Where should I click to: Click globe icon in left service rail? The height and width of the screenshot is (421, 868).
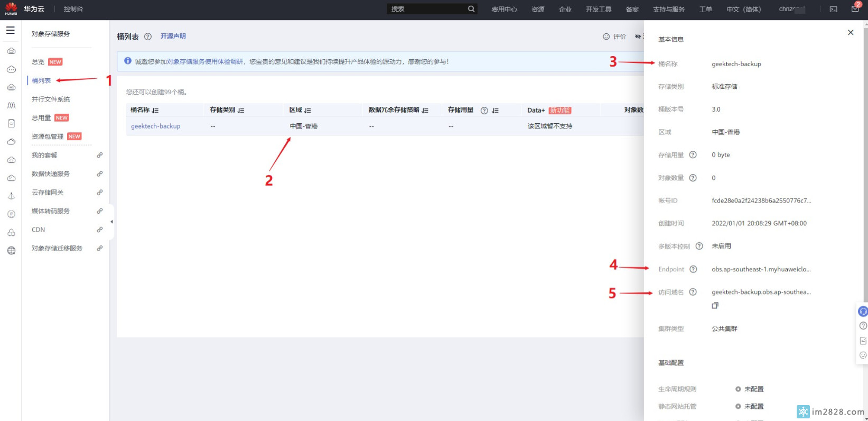point(11,251)
